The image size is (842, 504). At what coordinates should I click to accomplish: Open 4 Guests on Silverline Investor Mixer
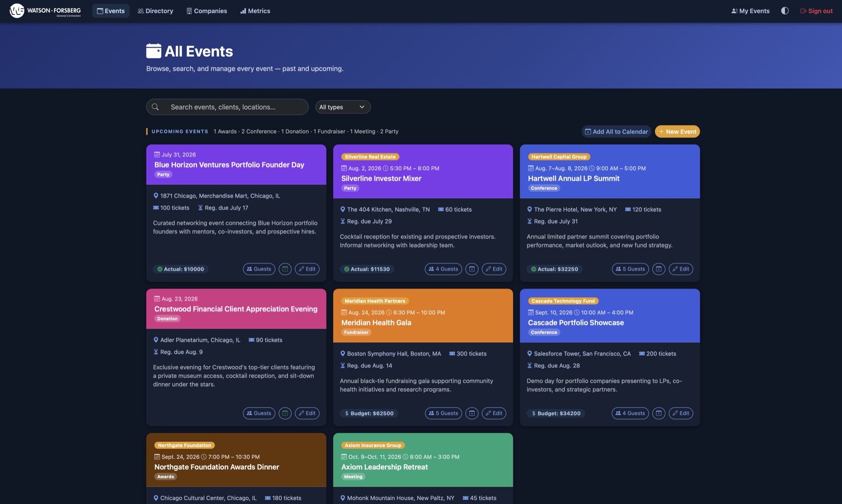(443, 269)
